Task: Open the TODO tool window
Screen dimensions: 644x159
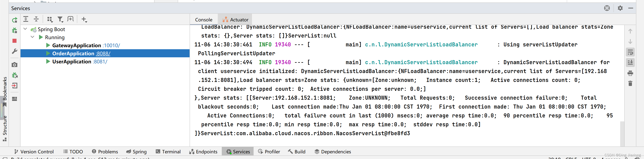Action: [x=73, y=152]
